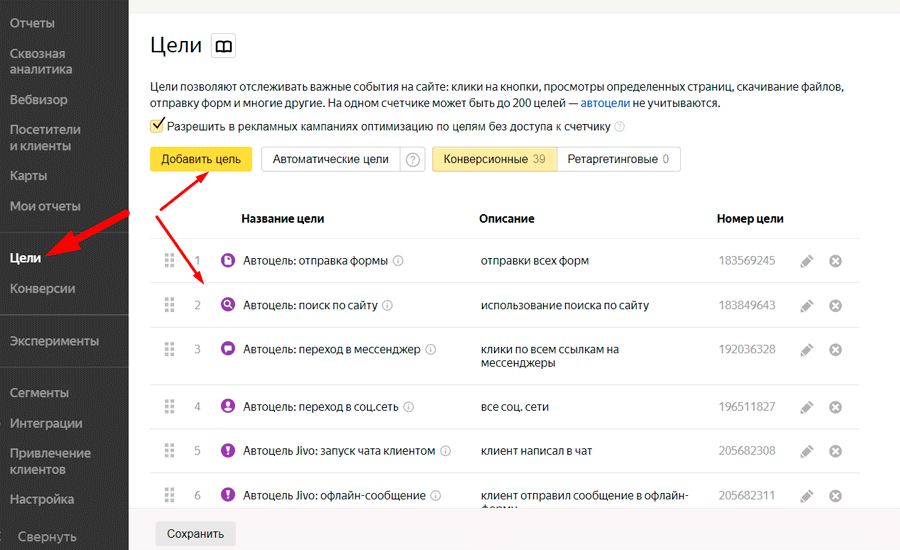900x550 pixels.
Task: Open Вебвизор in the sidebar
Action: coord(38,100)
